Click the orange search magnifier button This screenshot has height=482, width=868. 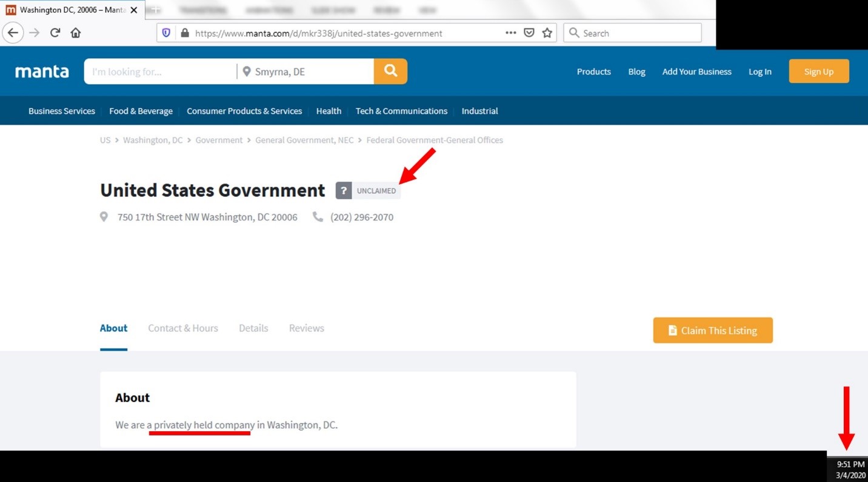[390, 71]
